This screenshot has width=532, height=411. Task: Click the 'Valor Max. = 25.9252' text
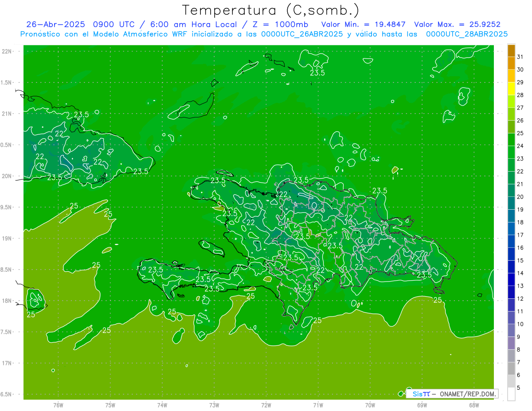click(457, 24)
